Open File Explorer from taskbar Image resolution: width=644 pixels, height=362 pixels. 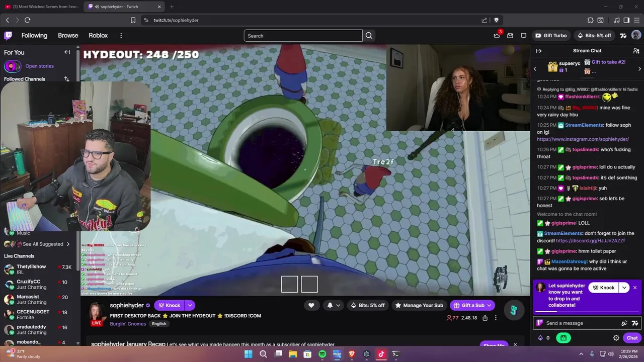click(293, 354)
